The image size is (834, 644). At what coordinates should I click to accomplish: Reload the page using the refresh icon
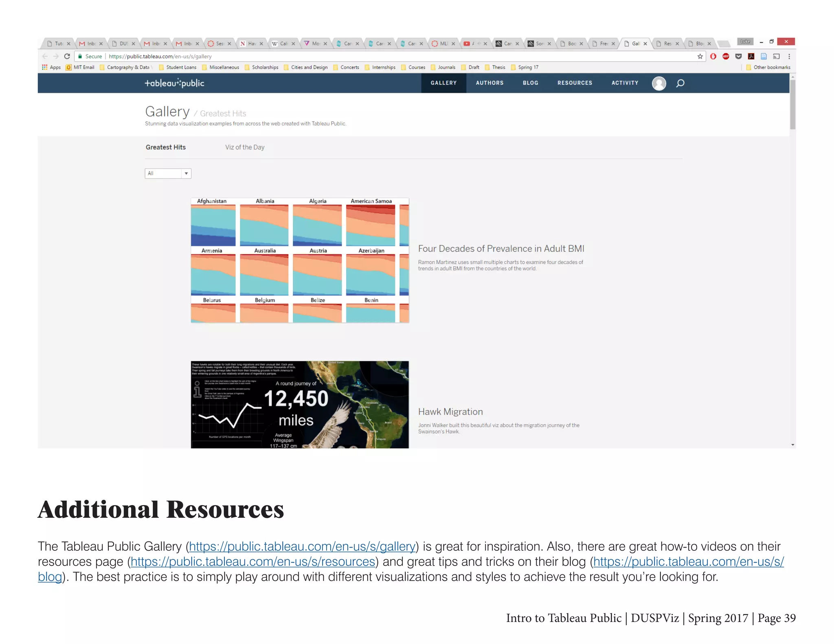point(67,56)
